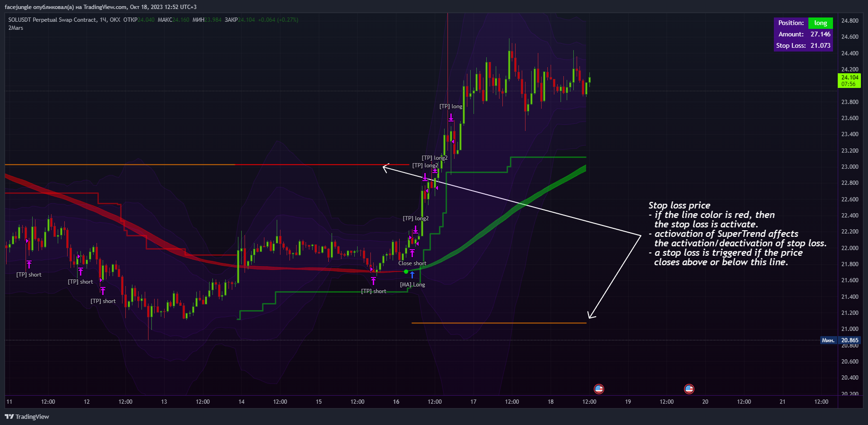868x425 pixels.
Task: Click the 'ОТКР' open value 24.040
Action: [x=146, y=20]
